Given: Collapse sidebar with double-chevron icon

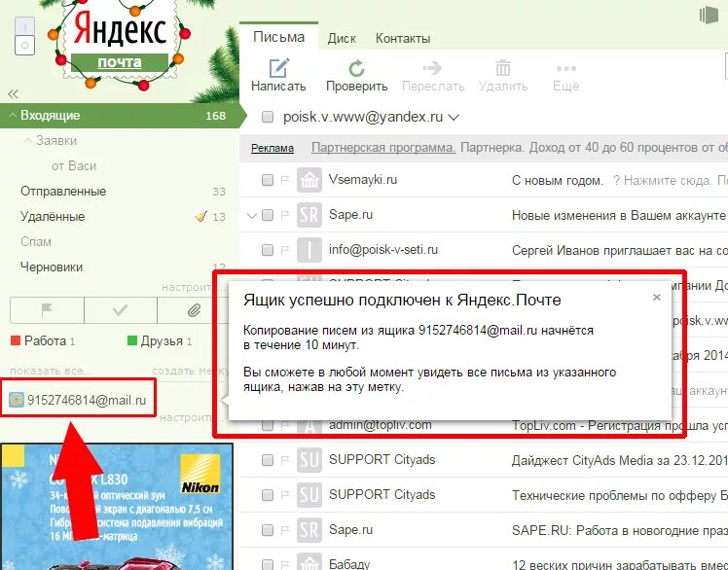Looking at the screenshot, I should (13, 94).
